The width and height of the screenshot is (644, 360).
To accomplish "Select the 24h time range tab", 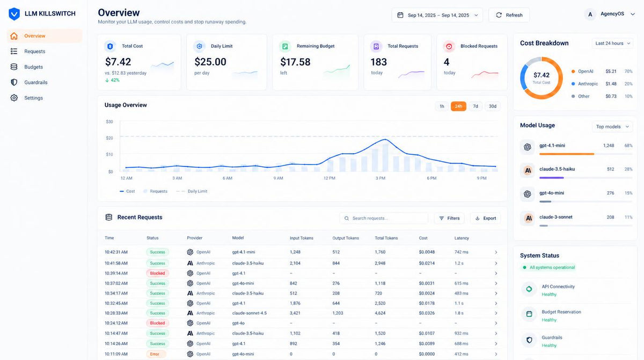I will pyautogui.click(x=458, y=106).
